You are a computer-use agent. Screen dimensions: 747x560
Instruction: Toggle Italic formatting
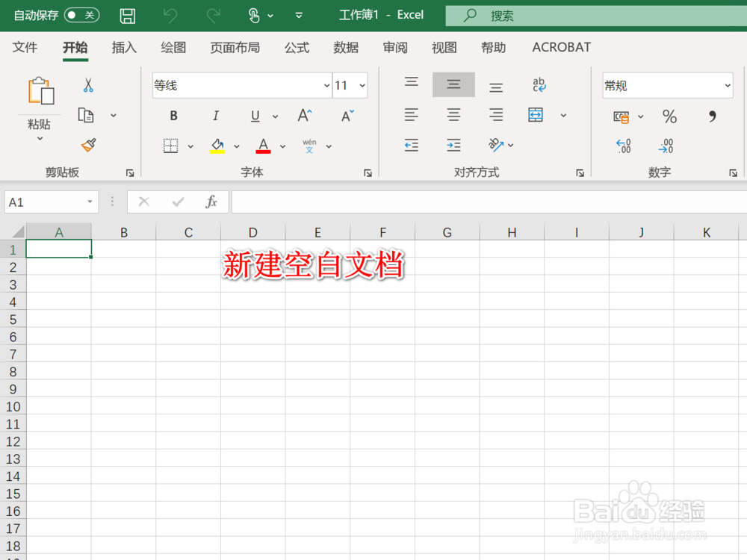coord(216,116)
